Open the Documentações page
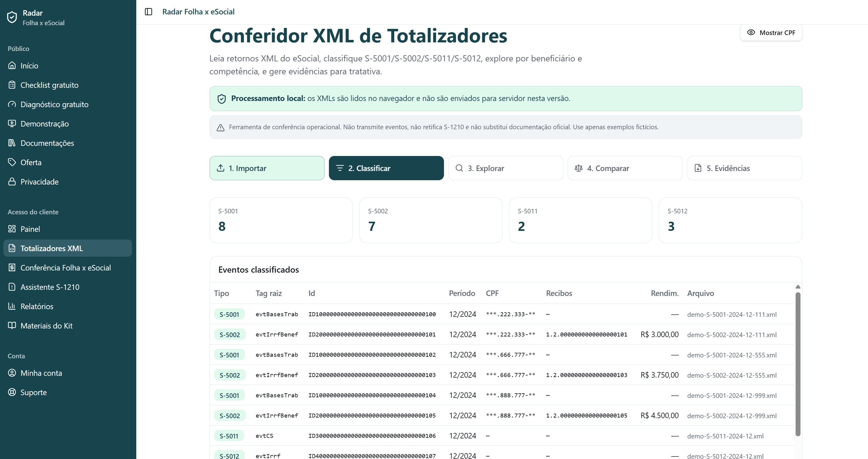 (x=68, y=143)
